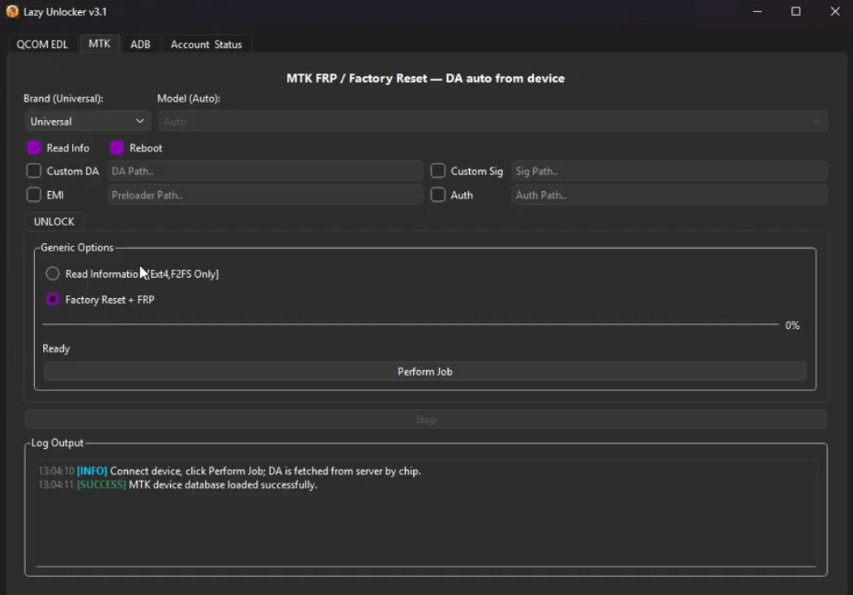Click the 0% progress value
This screenshot has width=853, height=595.
click(792, 325)
